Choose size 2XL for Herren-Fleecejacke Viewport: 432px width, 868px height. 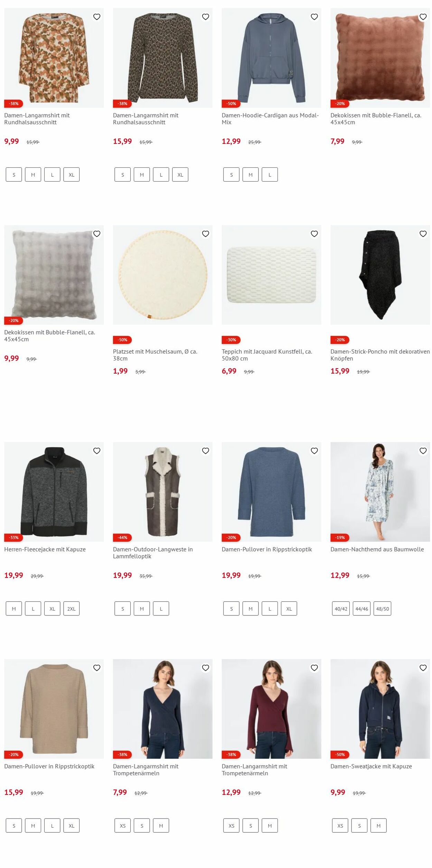[x=72, y=609]
